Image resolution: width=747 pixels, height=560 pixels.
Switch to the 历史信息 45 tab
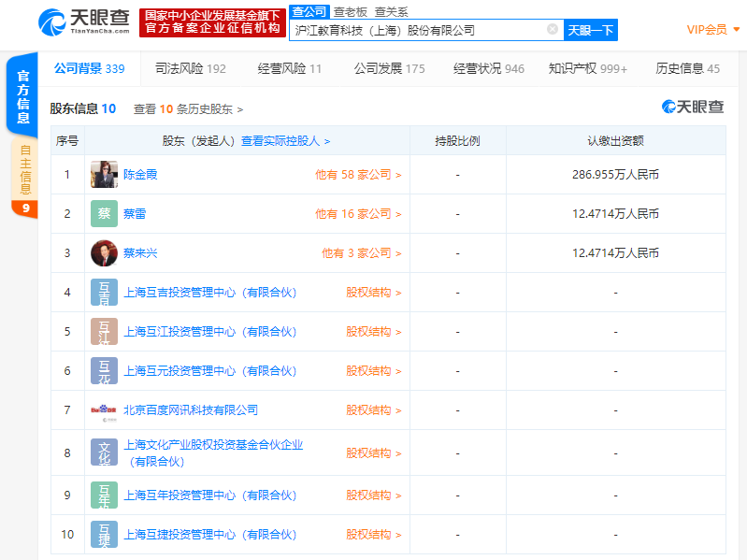(687, 68)
